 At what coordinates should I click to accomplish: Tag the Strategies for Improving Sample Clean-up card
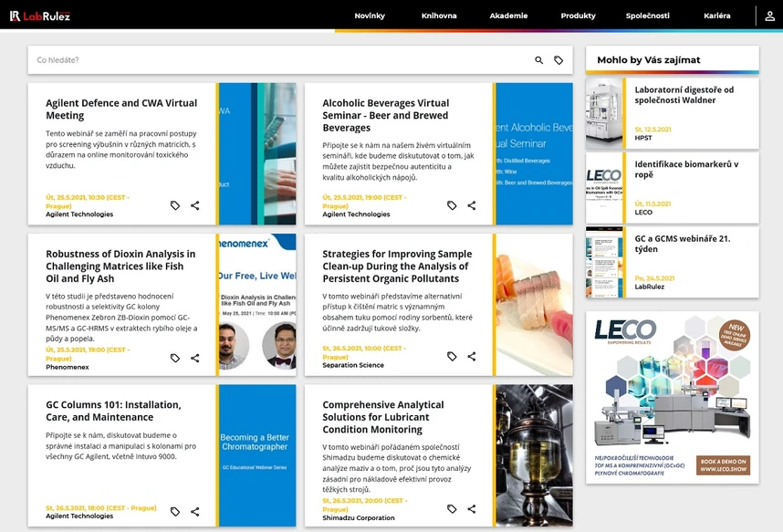coord(452,356)
